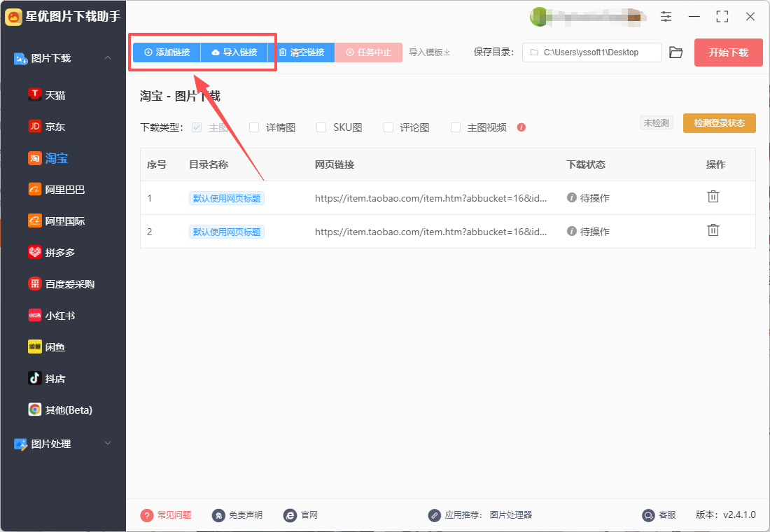Click the 添加链接 button

167,52
